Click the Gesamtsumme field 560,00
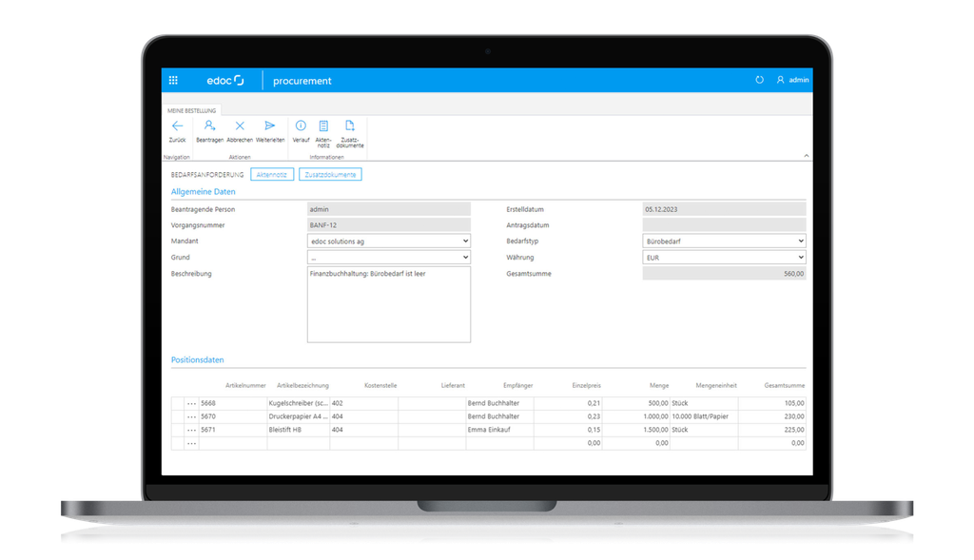The height and width of the screenshot is (560, 974). 724,273
